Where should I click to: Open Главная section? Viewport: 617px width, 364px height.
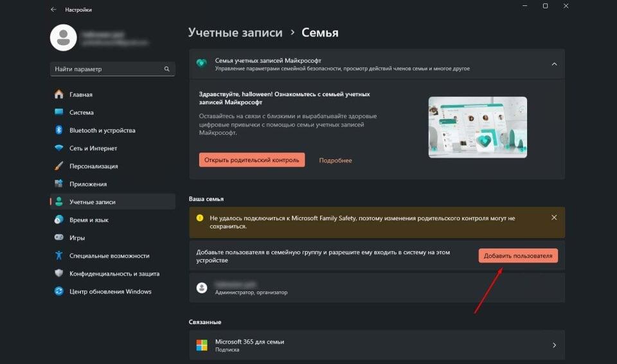(112, 94)
